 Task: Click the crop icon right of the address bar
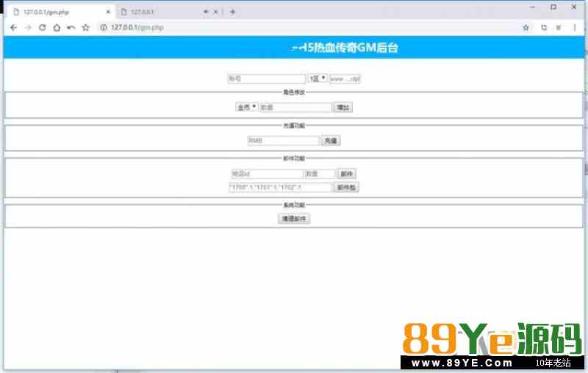click(x=544, y=28)
